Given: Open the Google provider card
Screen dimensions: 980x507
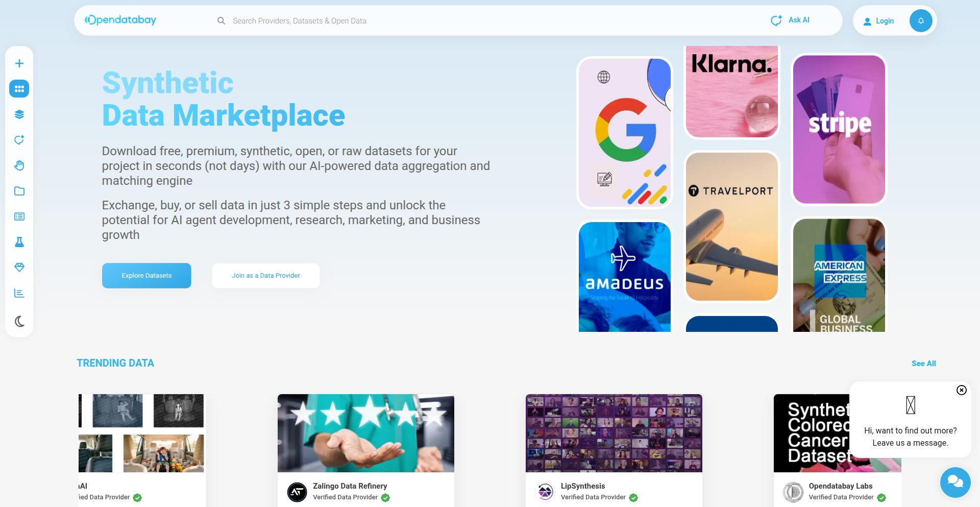Looking at the screenshot, I should click(625, 133).
